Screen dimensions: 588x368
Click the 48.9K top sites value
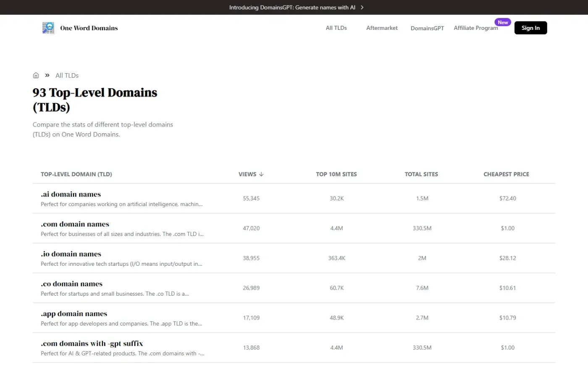(337, 318)
